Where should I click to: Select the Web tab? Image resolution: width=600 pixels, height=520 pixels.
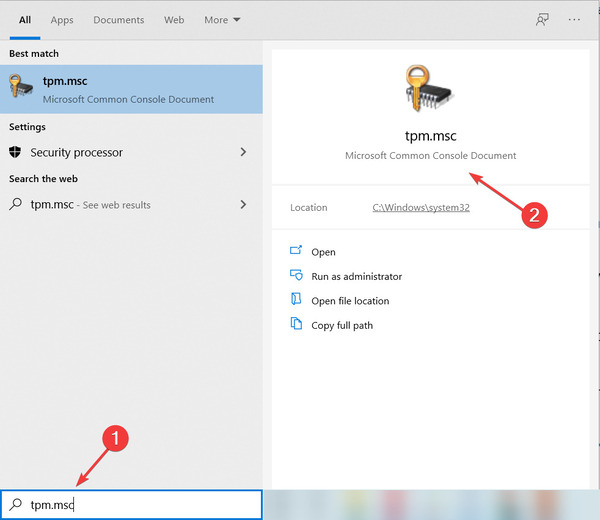(174, 20)
